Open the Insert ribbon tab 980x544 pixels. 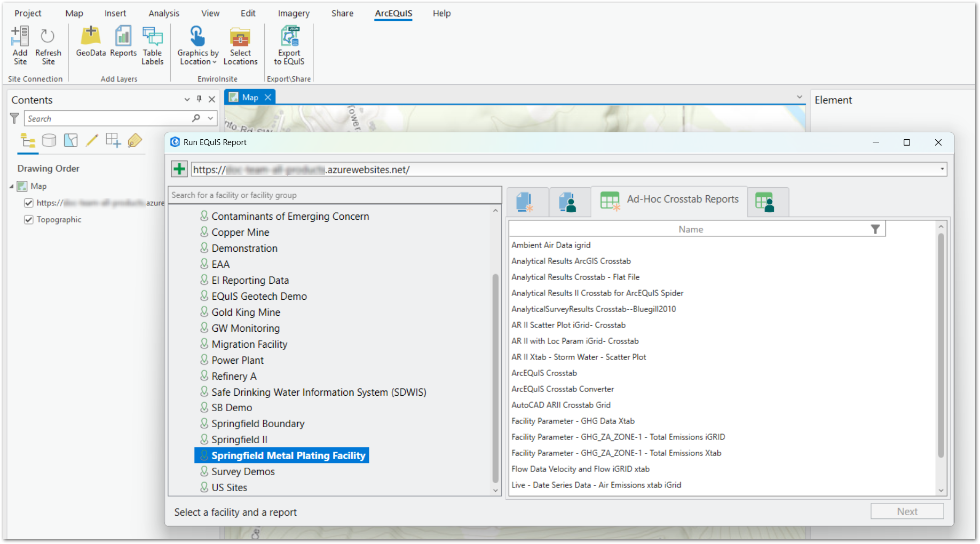[x=115, y=13]
